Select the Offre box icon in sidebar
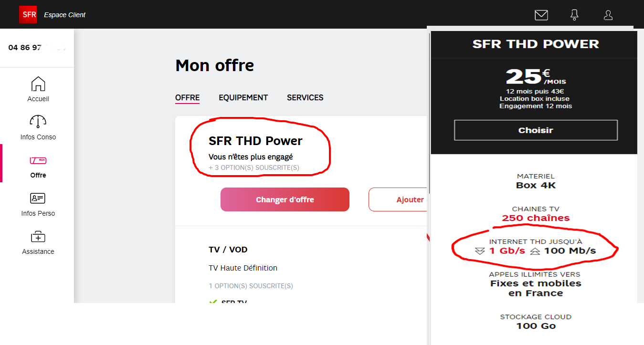The image size is (644, 345). [x=38, y=160]
